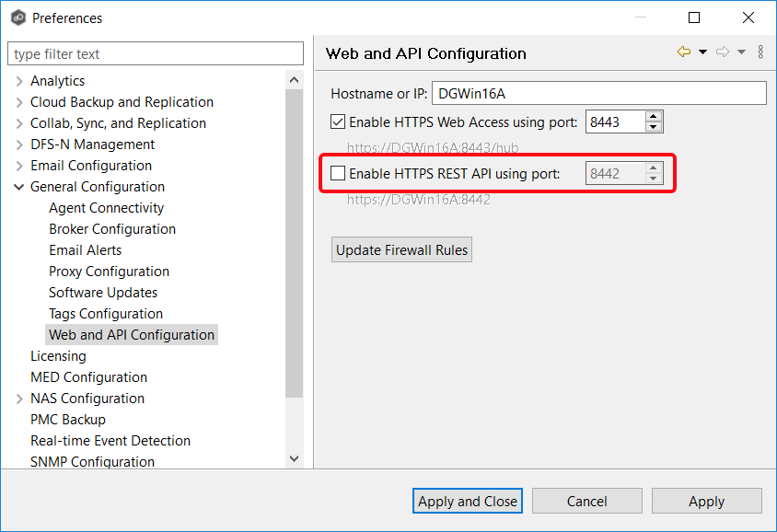Open the Agent Connectivity settings
The image size is (777, 532).
106,207
